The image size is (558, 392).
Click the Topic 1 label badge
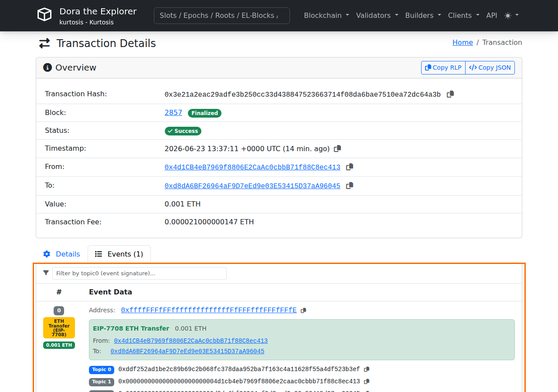[102, 382]
